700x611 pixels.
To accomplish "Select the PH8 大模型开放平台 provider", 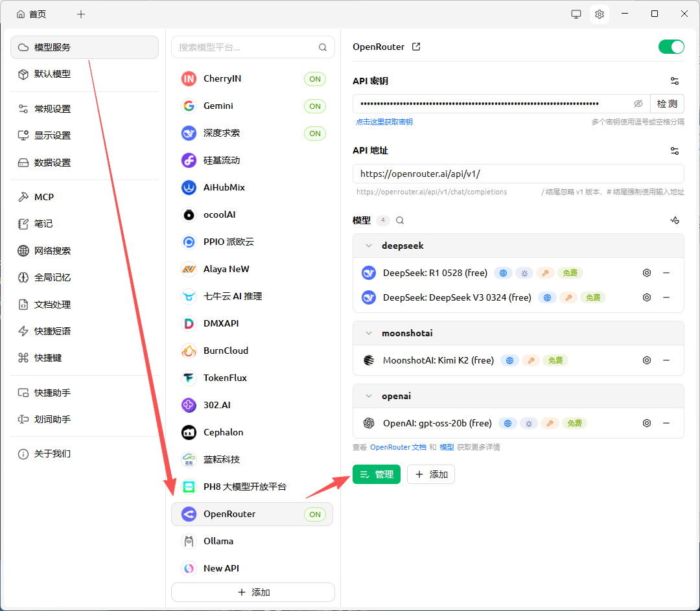I will 252,487.
